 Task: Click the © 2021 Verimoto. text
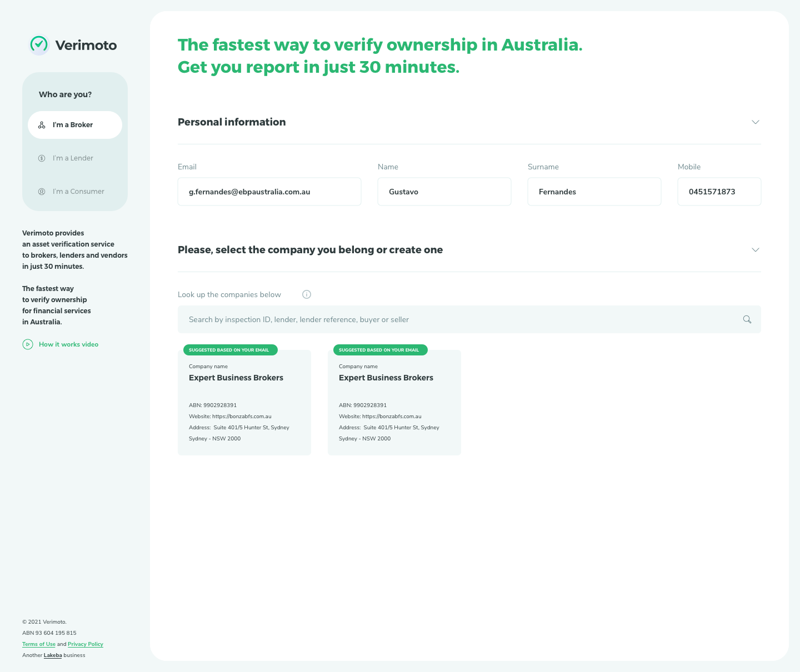tap(44, 622)
